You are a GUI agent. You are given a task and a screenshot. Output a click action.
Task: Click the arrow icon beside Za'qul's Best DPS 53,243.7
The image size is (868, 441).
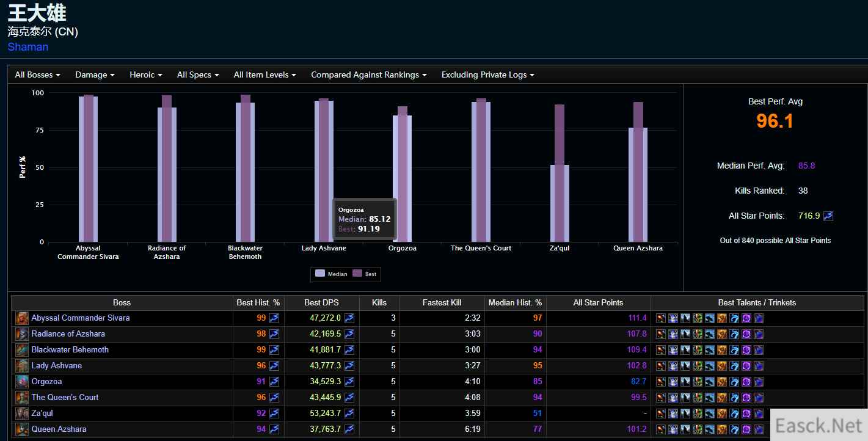[x=349, y=414]
